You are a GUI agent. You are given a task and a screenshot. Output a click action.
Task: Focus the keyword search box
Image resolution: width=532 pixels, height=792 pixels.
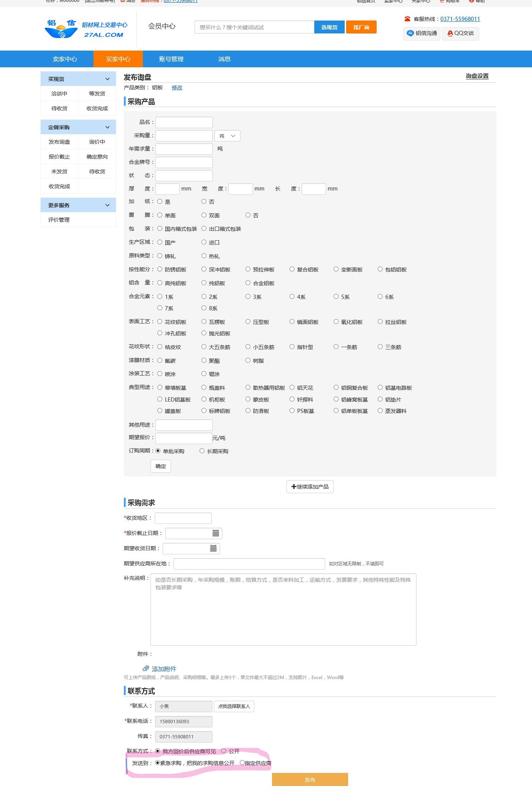click(254, 27)
